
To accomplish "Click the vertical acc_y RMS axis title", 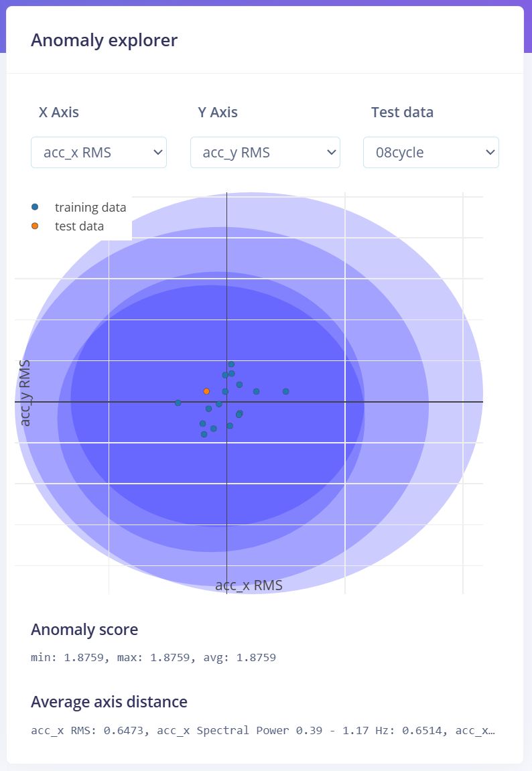I will 25,393.
